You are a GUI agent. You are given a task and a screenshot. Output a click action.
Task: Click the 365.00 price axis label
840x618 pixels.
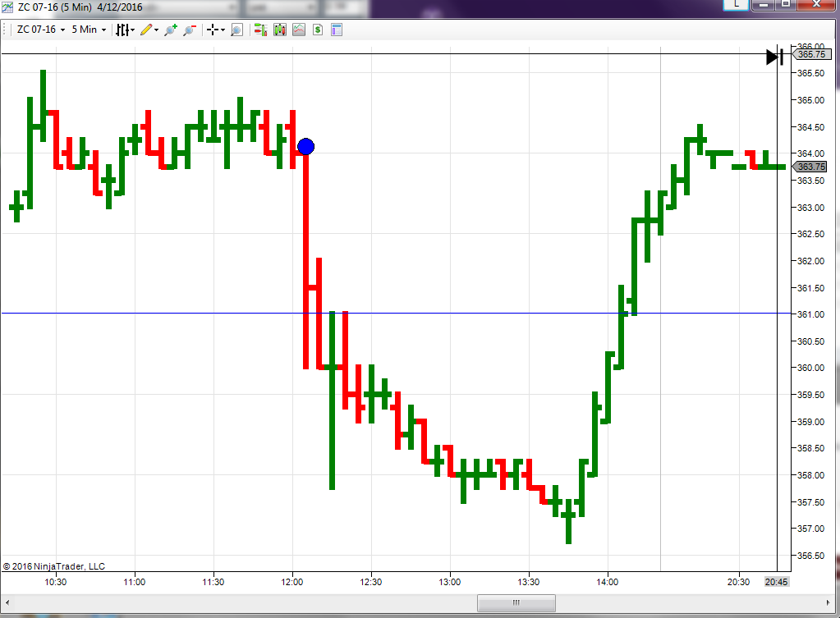coord(810,100)
